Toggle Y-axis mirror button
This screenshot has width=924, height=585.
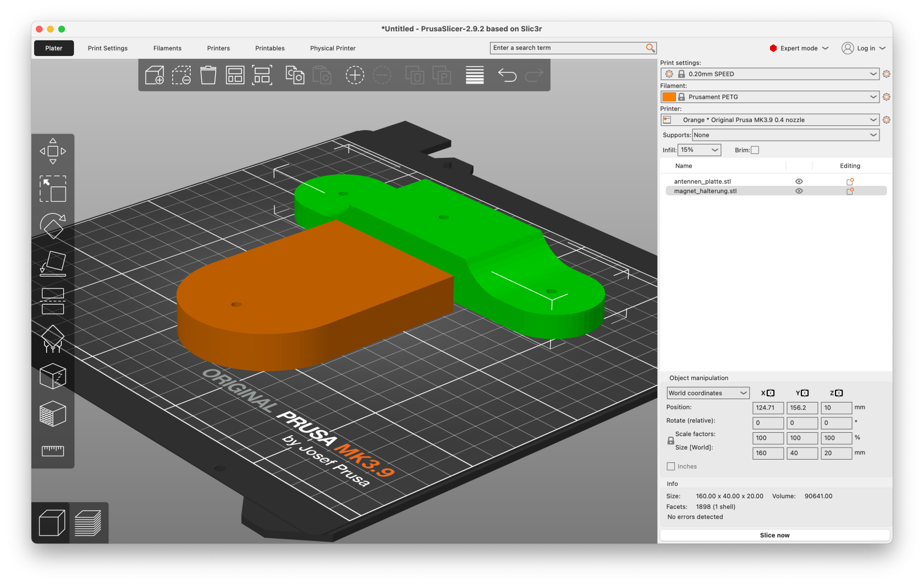pos(805,393)
